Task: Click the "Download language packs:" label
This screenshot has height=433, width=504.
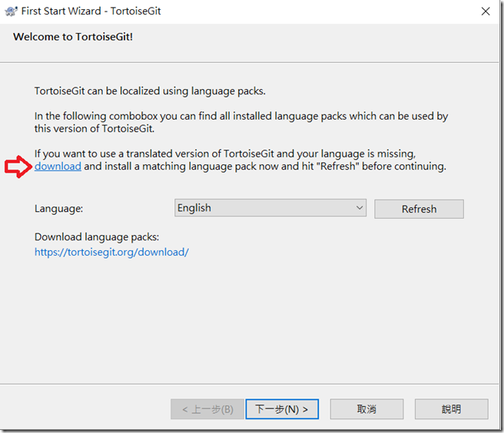Action: click(97, 237)
